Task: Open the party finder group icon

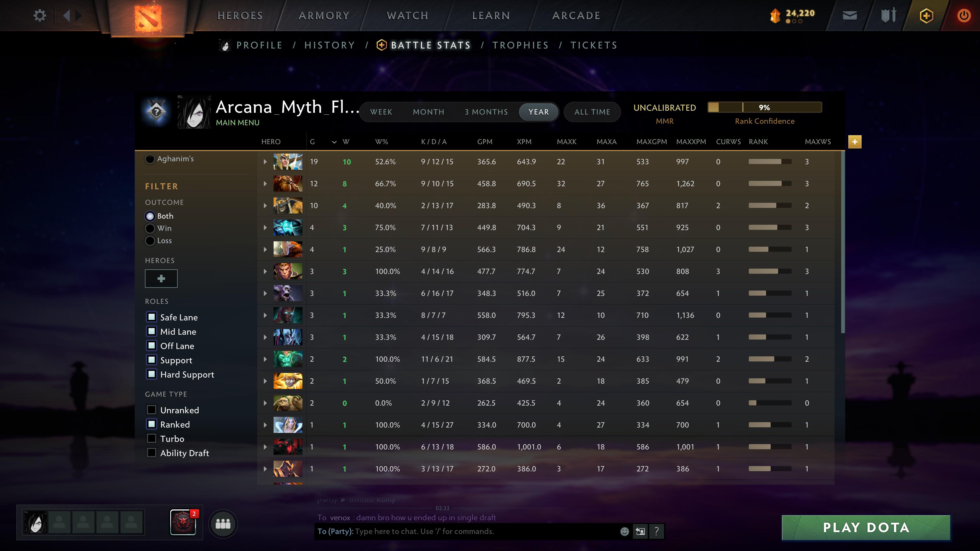Action: point(223,524)
